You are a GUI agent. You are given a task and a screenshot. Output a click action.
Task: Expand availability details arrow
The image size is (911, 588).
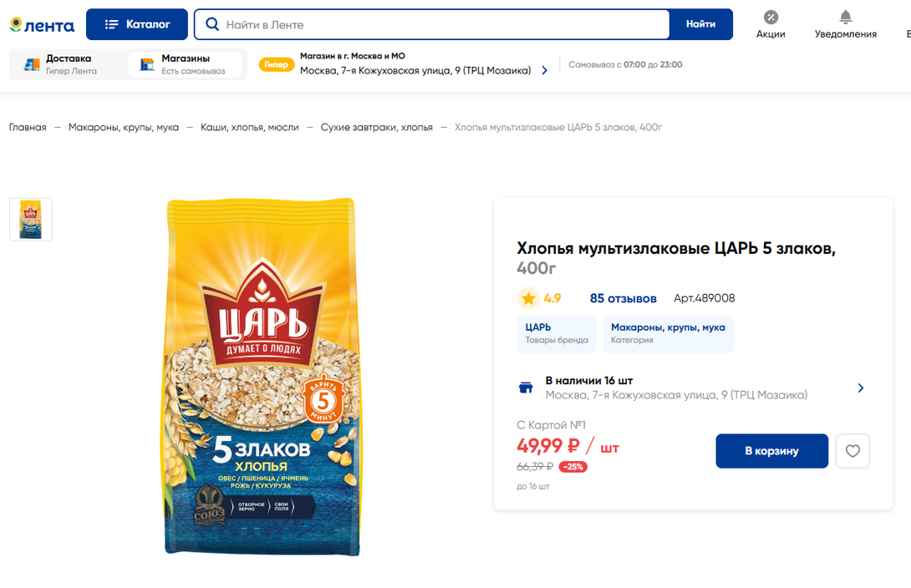[861, 388]
